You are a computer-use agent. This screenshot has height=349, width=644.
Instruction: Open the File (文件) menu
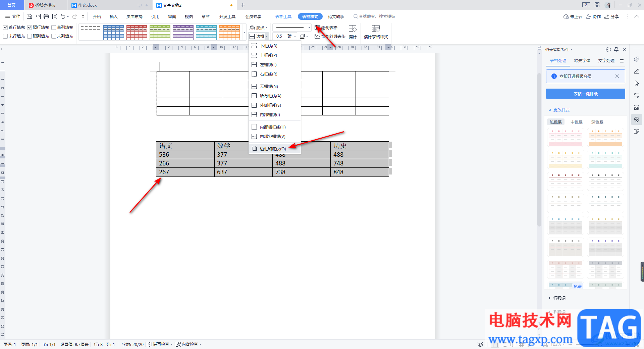pos(13,16)
